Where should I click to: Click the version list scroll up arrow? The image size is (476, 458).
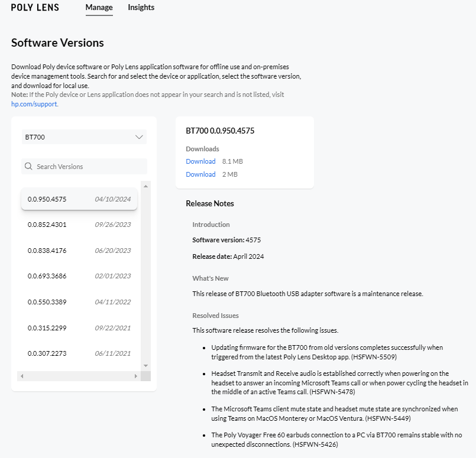tap(145, 186)
